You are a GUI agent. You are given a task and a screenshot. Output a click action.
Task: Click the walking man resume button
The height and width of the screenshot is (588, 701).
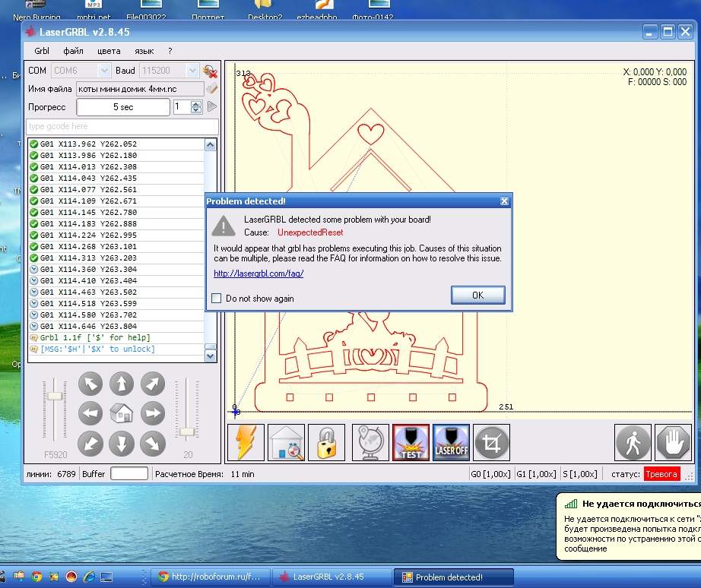(633, 442)
